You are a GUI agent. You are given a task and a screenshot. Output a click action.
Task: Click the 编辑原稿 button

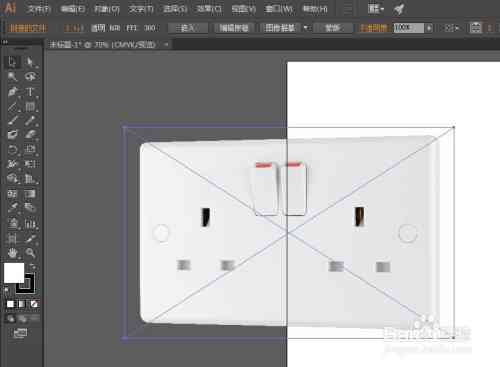click(234, 28)
